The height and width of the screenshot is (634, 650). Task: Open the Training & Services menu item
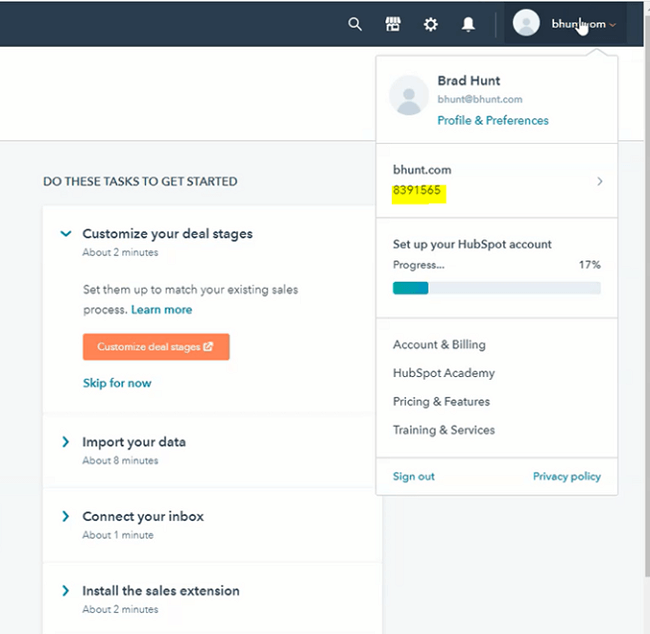444,430
